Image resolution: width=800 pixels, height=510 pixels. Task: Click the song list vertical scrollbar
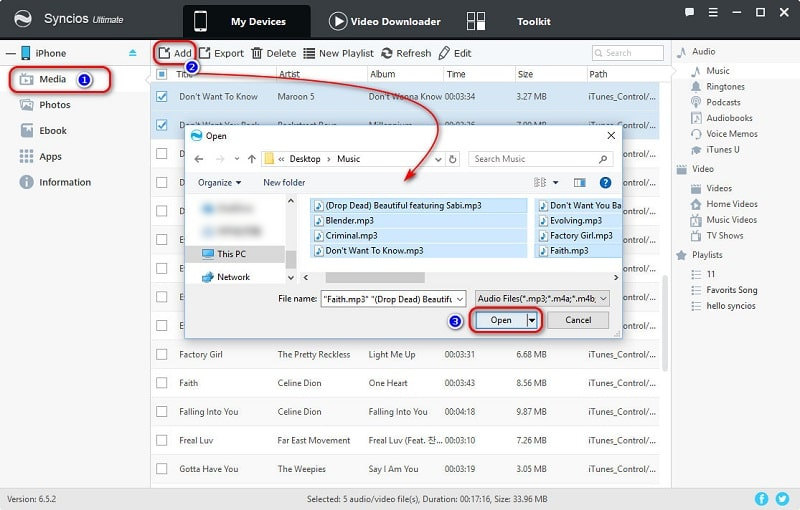pos(665,324)
